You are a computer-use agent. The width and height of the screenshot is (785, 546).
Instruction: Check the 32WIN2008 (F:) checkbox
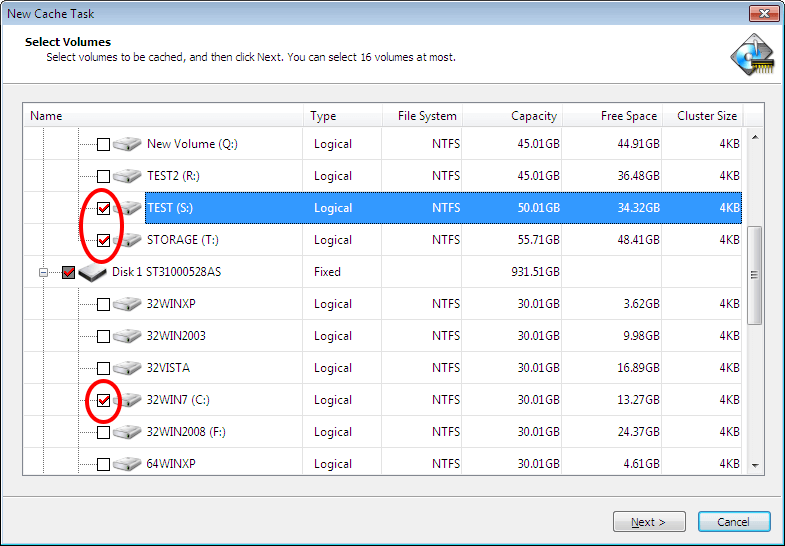[103, 432]
